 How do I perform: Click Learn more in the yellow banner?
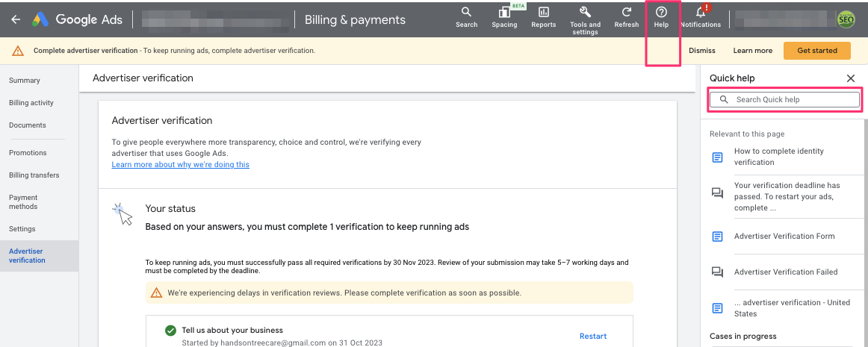pyautogui.click(x=753, y=50)
